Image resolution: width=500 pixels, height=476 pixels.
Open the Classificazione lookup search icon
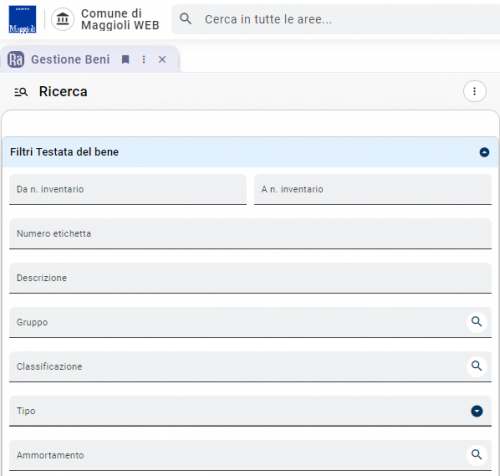(477, 366)
